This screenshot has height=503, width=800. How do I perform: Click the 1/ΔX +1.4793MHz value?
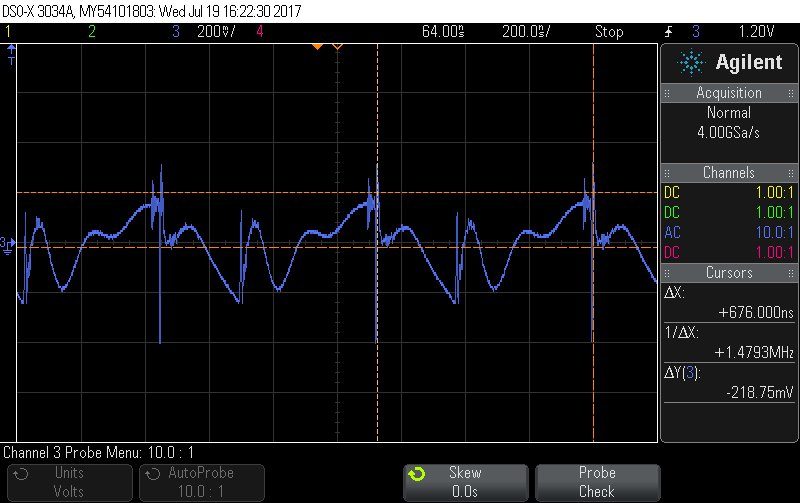coord(754,353)
